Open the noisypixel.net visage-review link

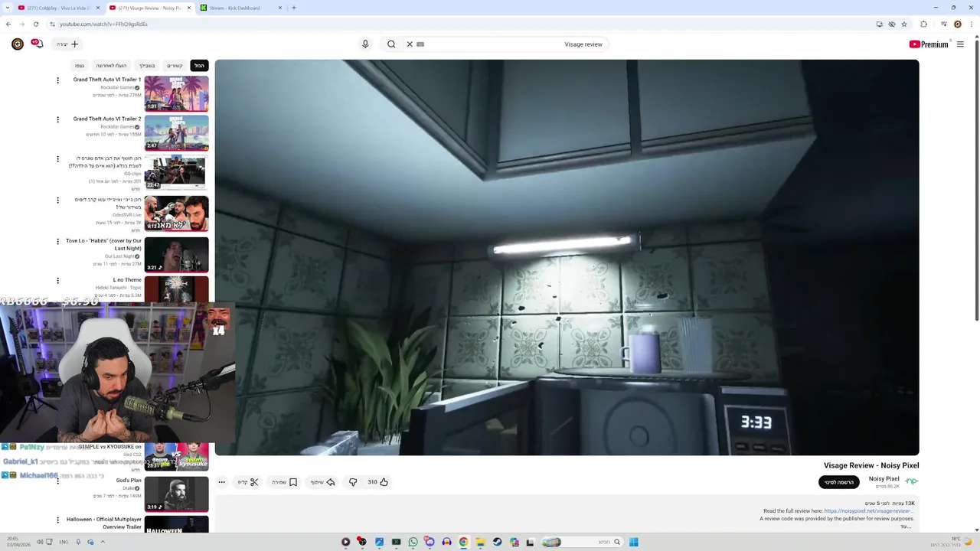[x=868, y=511]
